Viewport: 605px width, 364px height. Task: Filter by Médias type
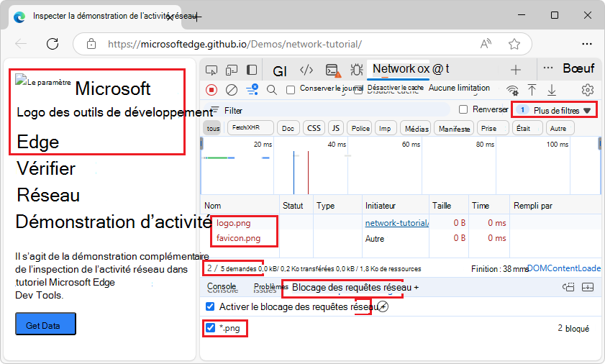coord(417,128)
